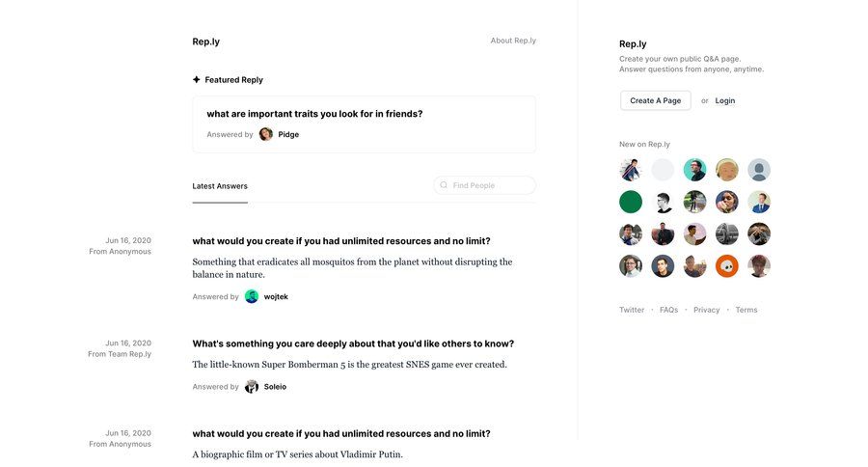868x467 pixels.
Task: Click Pidge's avatar in the featured reply
Action: point(266,134)
